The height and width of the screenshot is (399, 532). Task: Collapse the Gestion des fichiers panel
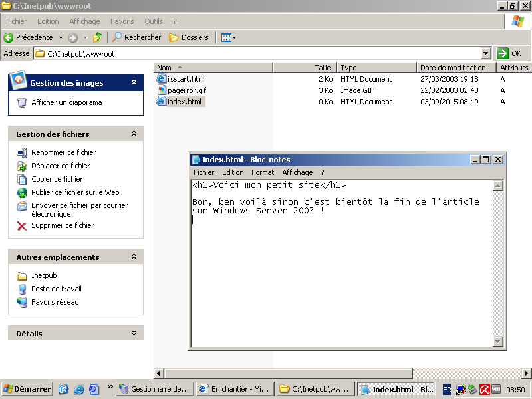pos(134,134)
